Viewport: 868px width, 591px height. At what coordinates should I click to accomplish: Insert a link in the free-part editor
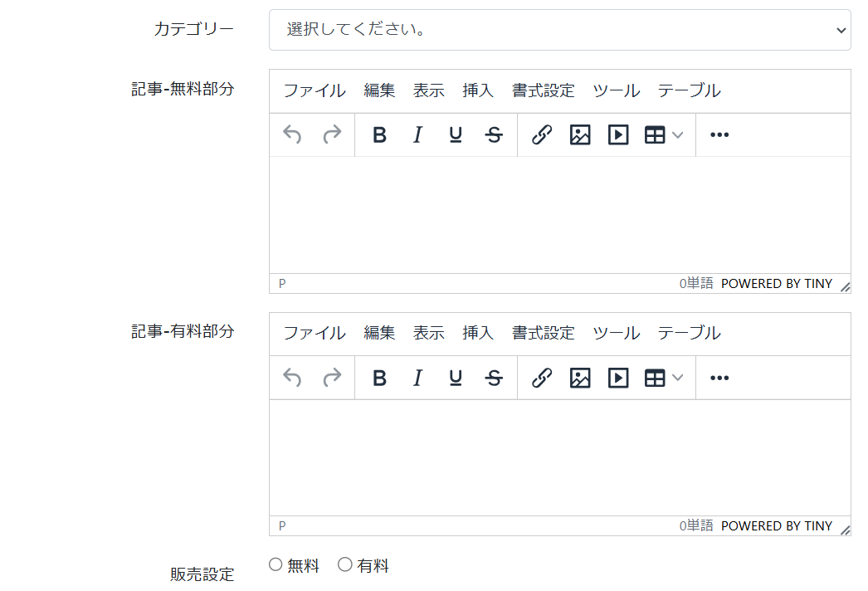pos(542,135)
